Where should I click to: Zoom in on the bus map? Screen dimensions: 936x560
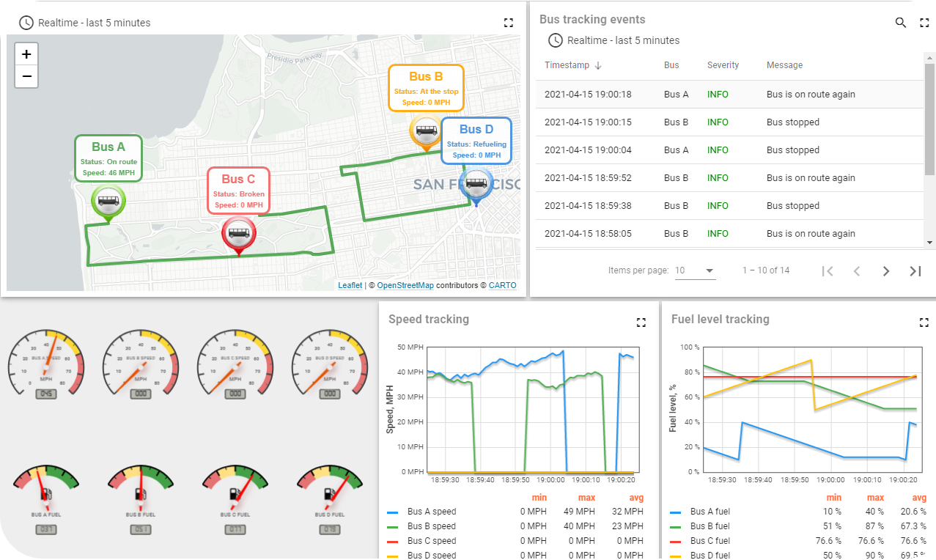26,54
